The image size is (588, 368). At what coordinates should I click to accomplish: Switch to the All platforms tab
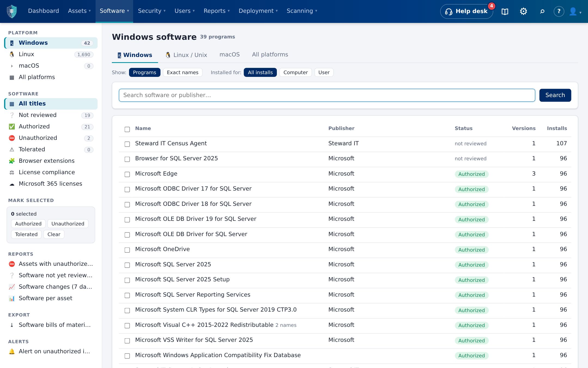tap(270, 55)
